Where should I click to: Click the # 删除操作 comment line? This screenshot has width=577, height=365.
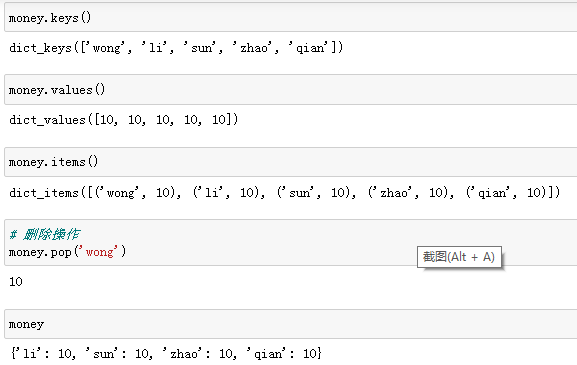point(45,234)
